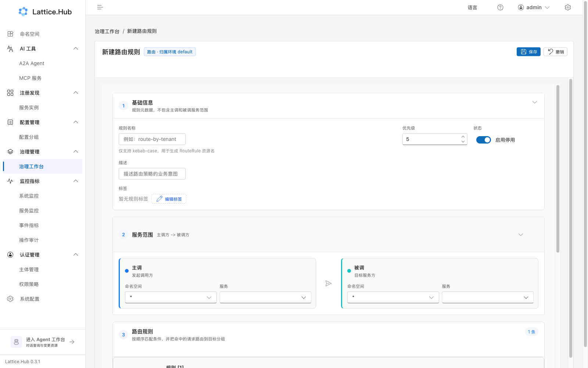Click the 路由规则 section heading
Viewport: 588px width, 368px height.
click(142, 332)
